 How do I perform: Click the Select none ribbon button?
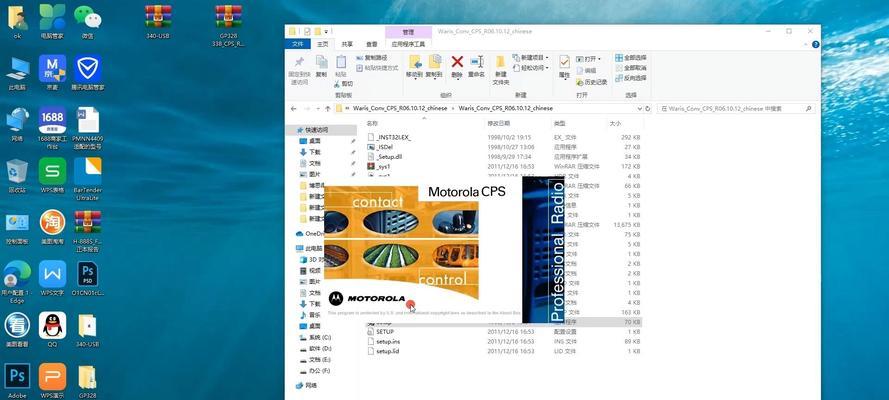click(x=630, y=68)
